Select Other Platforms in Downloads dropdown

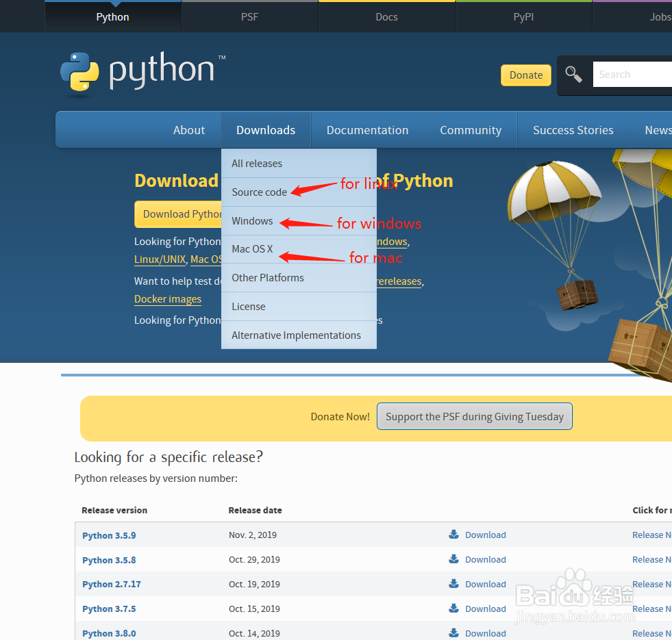(x=299, y=278)
